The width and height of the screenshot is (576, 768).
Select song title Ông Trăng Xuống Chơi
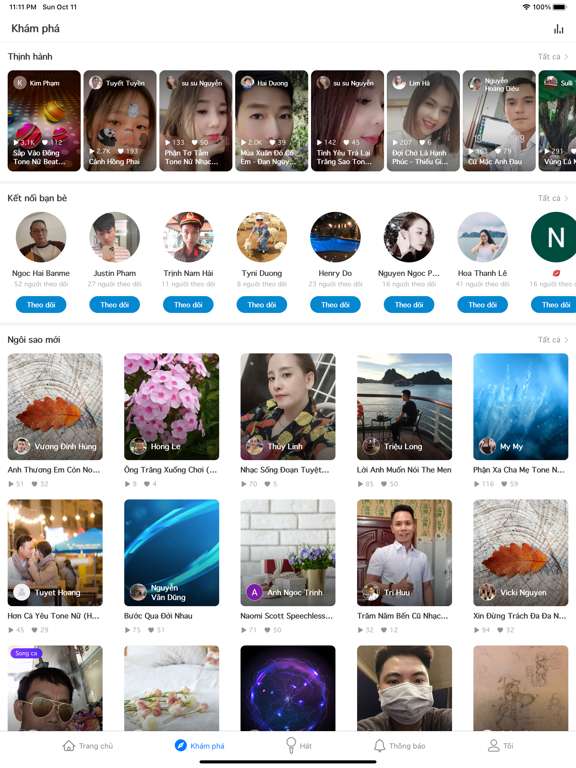point(170,470)
